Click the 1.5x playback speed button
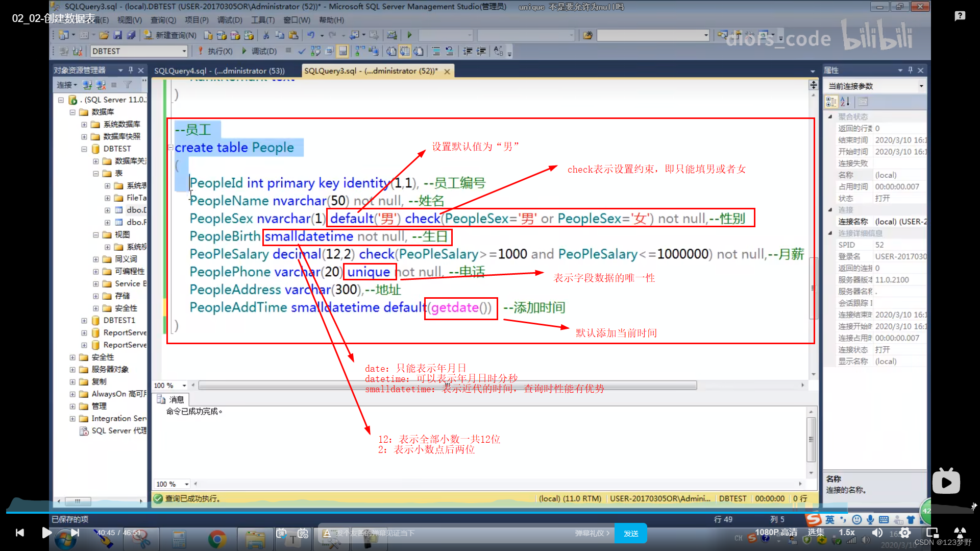The width and height of the screenshot is (980, 551). pyautogui.click(x=847, y=532)
